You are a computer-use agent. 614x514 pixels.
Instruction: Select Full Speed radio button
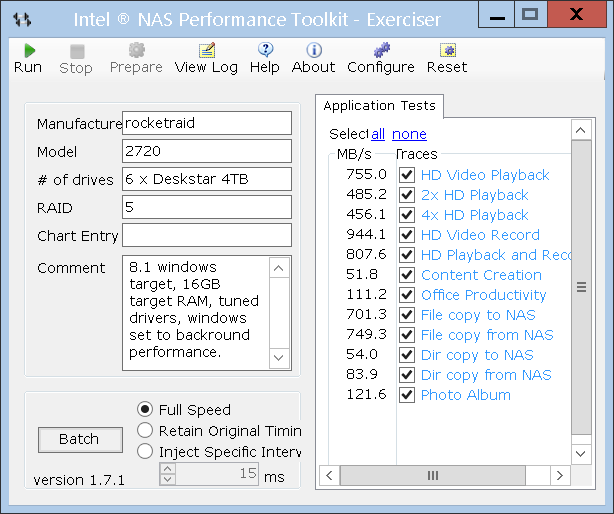click(145, 409)
